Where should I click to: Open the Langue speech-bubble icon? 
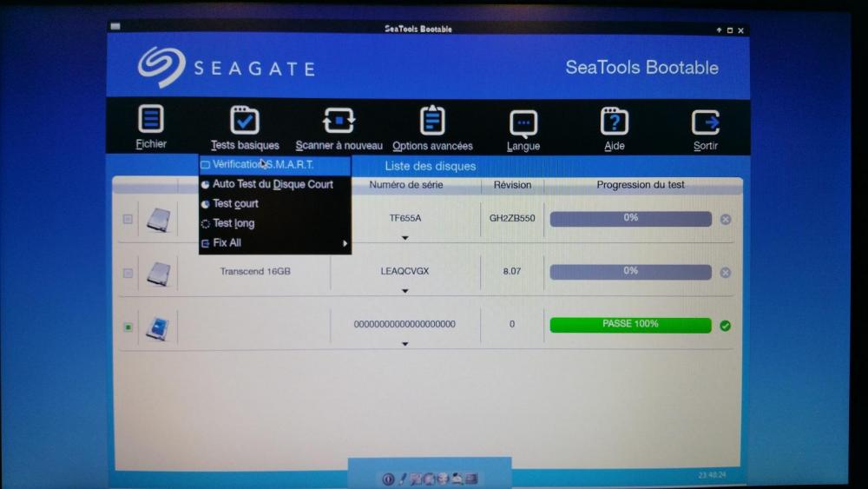tap(523, 123)
